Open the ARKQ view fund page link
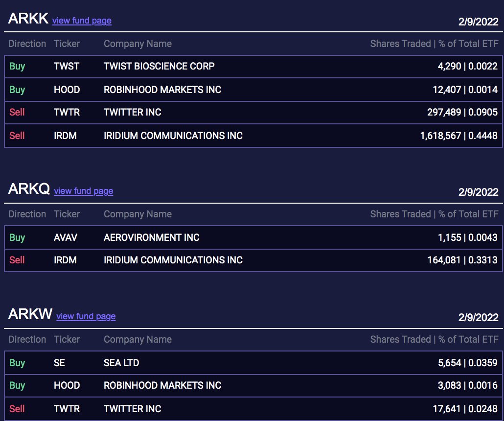This screenshot has width=504, height=421. [84, 191]
